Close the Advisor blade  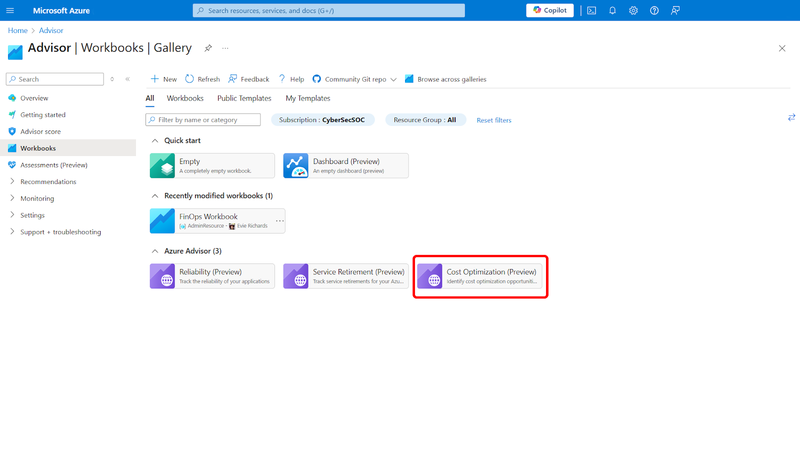(782, 48)
